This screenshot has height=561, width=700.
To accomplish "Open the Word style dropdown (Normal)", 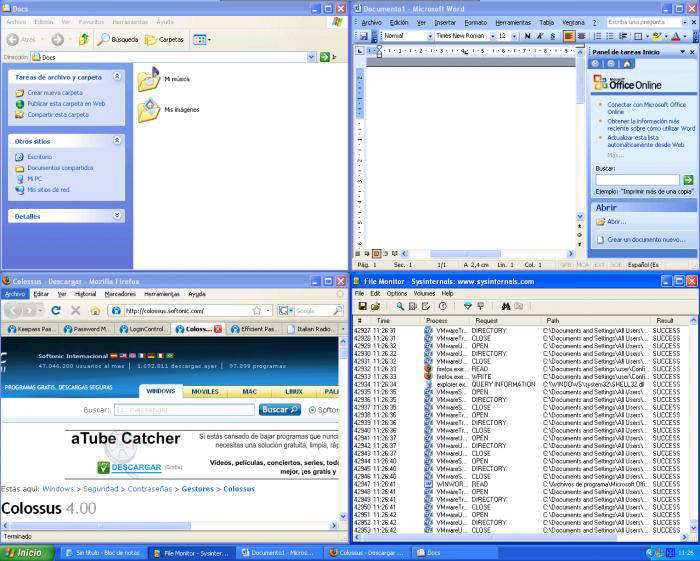I will pos(430,36).
